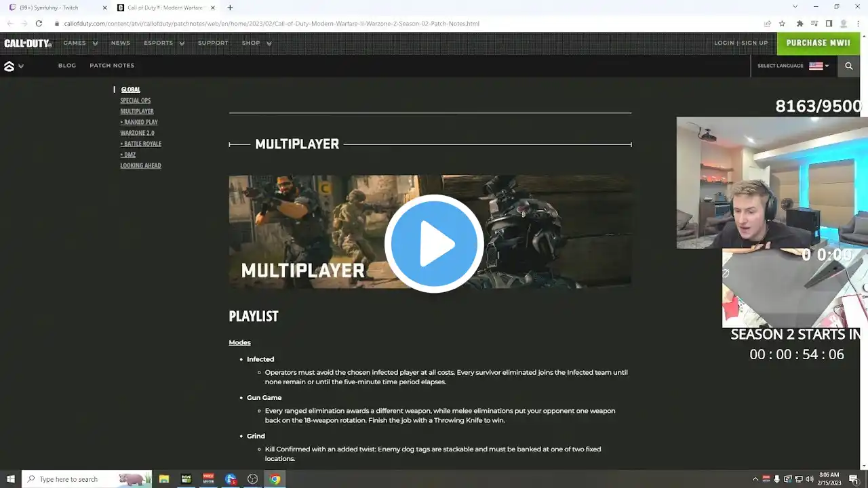Open the Chrome profile avatar
Viewport: 868px width, 488px height.
pyautogui.click(x=844, y=24)
